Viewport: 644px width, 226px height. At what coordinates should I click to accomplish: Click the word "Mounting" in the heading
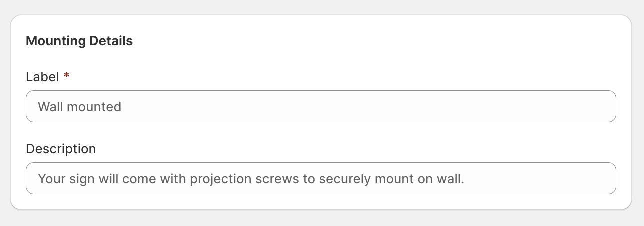56,41
